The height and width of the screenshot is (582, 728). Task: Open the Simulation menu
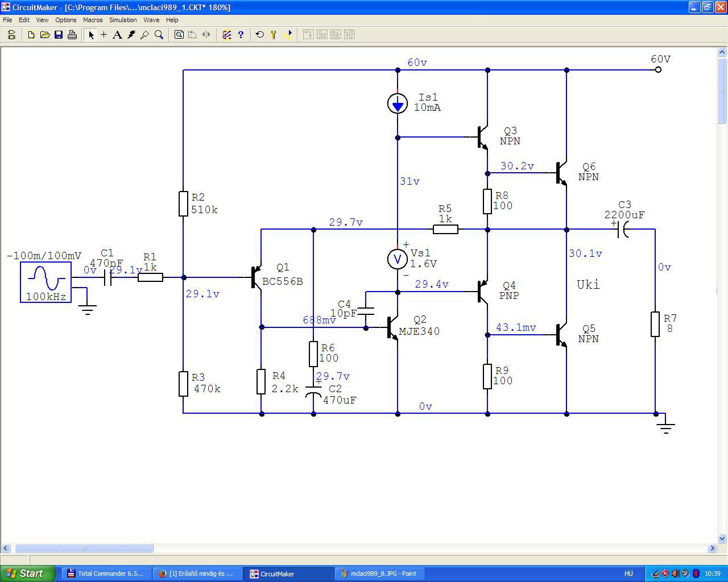coord(123,20)
